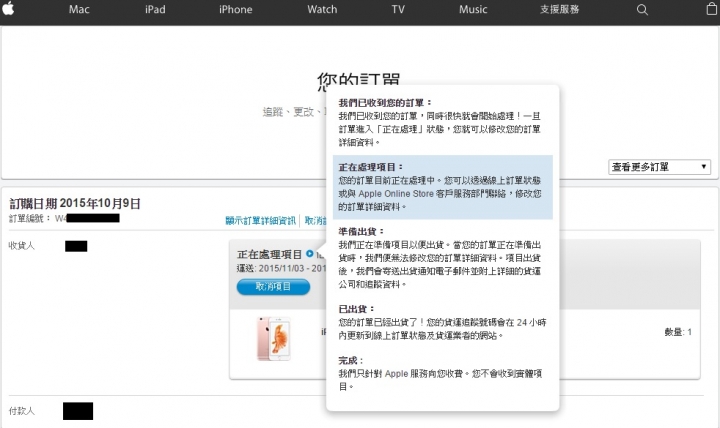Click the 取消項目 button
720x428 pixels.
[273, 287]
